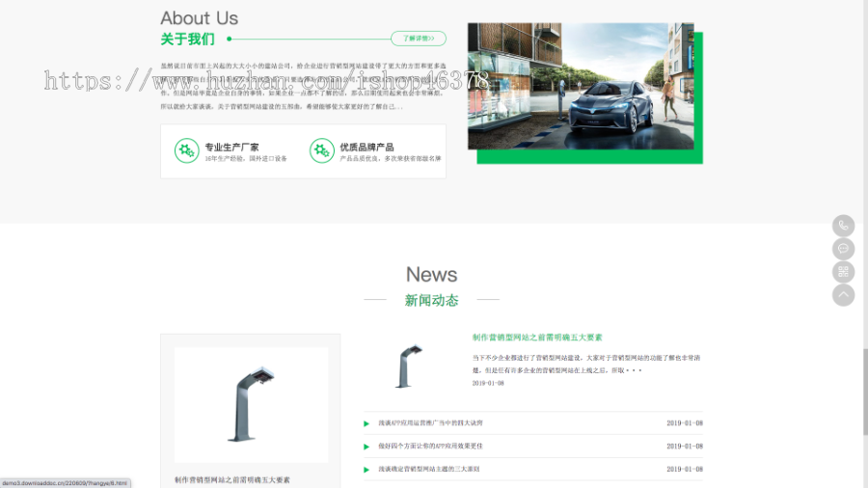
Task: Click the 关于我们 section title
Action: click(x=188, y=40)
